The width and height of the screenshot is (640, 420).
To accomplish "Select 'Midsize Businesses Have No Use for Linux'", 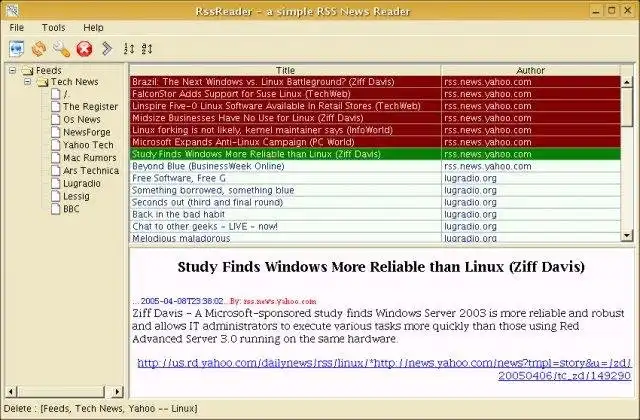I will point(375,118).
